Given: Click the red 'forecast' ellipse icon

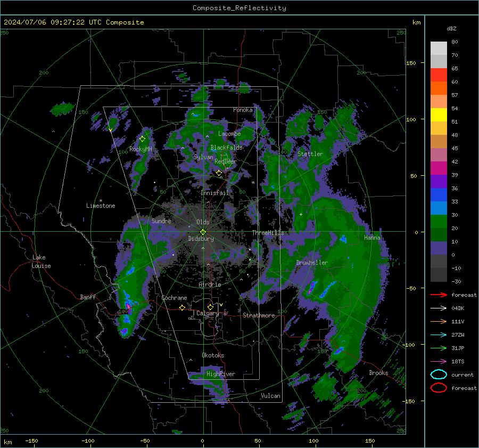Looking at the screenshot, I should (x=439, y=388).
